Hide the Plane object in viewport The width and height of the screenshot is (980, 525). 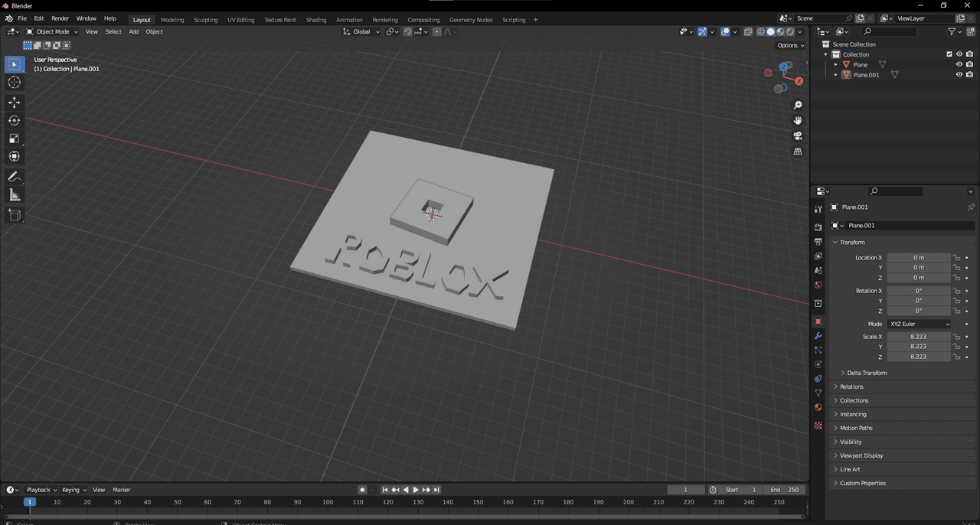[959, 65]
